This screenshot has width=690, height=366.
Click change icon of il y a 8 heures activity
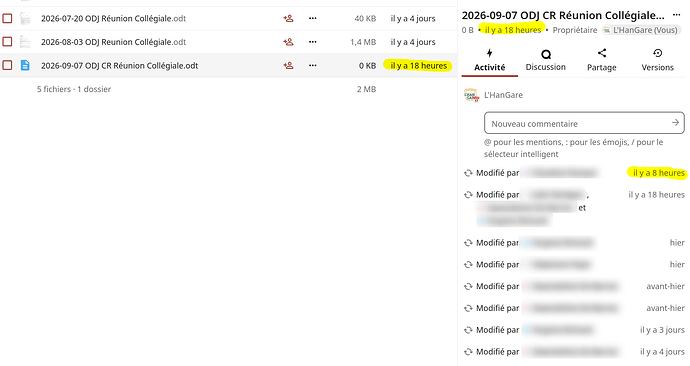(468, 173)
